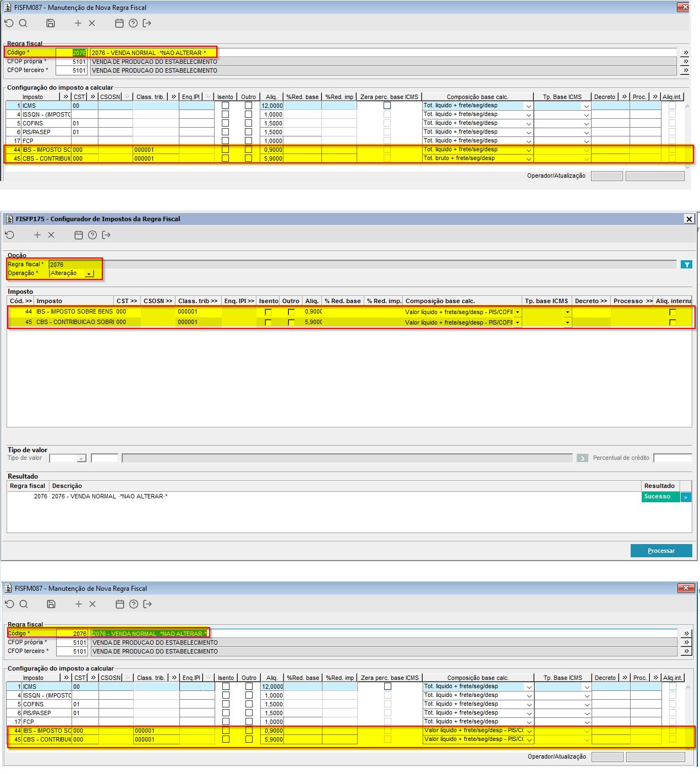Click the search magnifier in top FISFM087 toolbar
700x774 pixels.
[23, 23]
